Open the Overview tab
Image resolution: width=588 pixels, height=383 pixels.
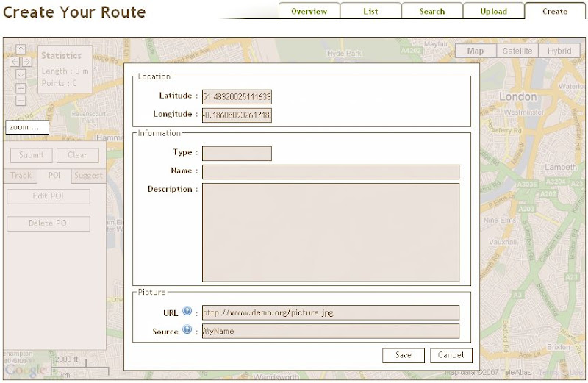point(309,11)
